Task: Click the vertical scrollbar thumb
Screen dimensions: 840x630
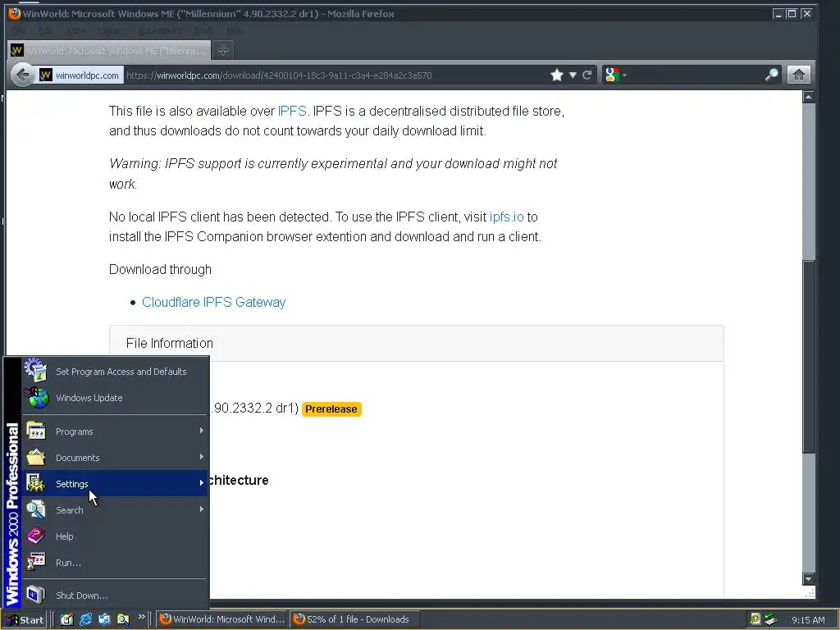Action: coord(808,358)
